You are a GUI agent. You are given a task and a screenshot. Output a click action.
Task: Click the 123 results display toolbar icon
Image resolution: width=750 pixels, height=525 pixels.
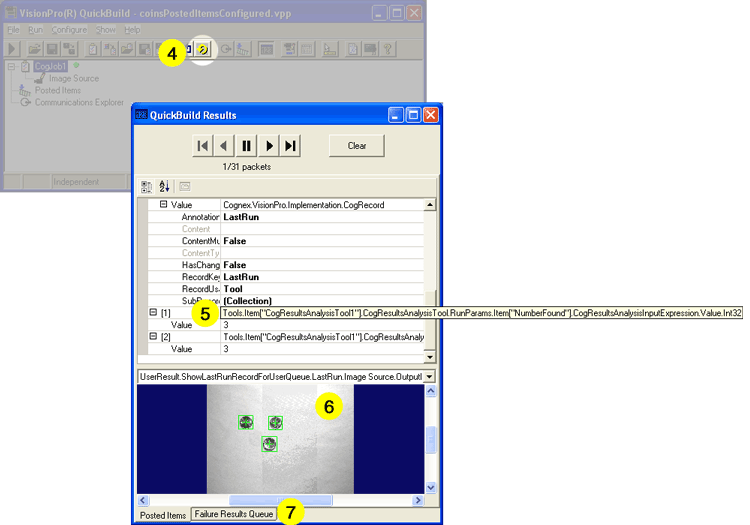266,49
